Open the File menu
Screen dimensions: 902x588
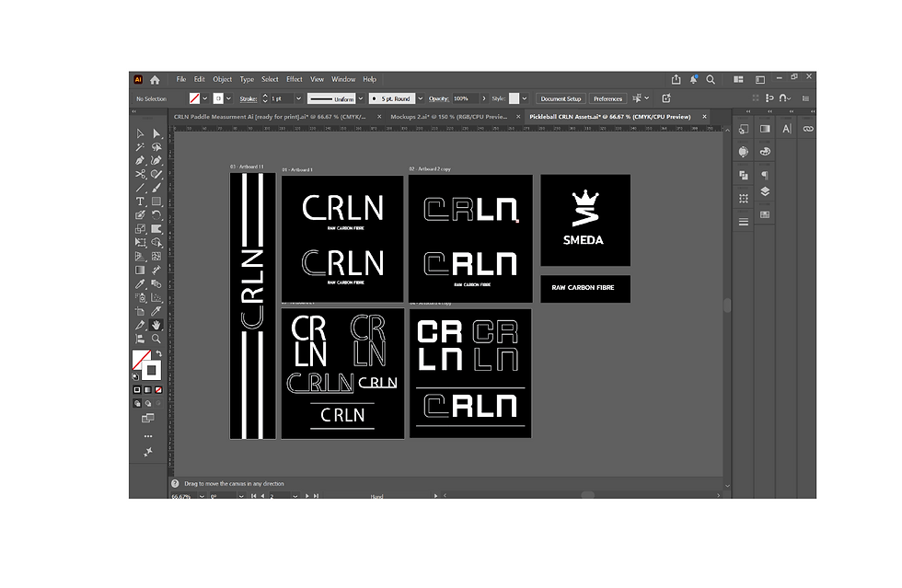coord(181,79)
